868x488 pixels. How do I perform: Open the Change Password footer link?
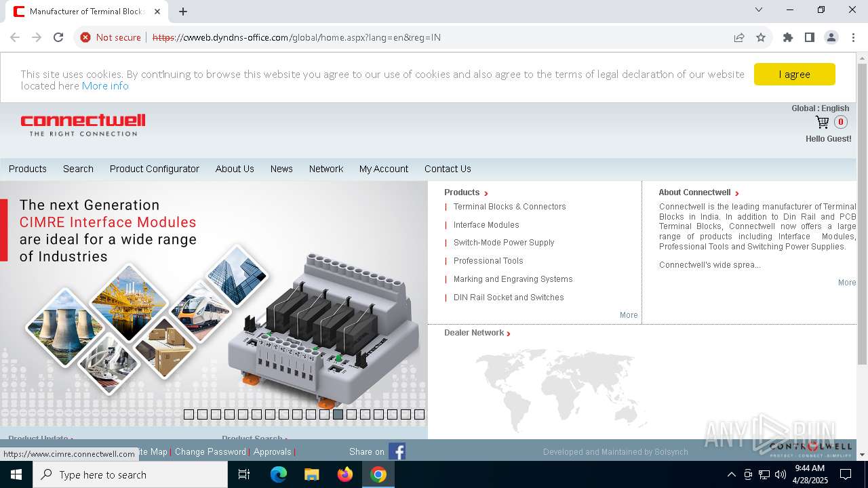pyautogui.click(x=210, y=452)
